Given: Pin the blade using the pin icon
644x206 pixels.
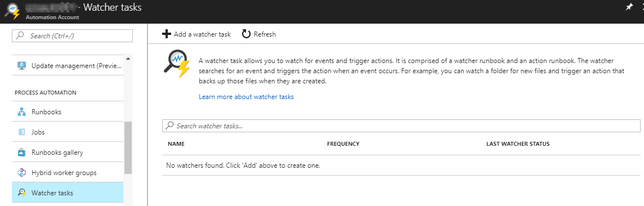Looking at the screenshot, I should [629, 7].
